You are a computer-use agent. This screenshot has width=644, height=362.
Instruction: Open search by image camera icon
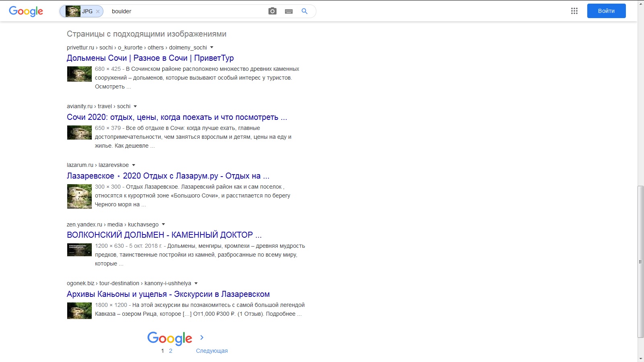click(x=272, y=11)
